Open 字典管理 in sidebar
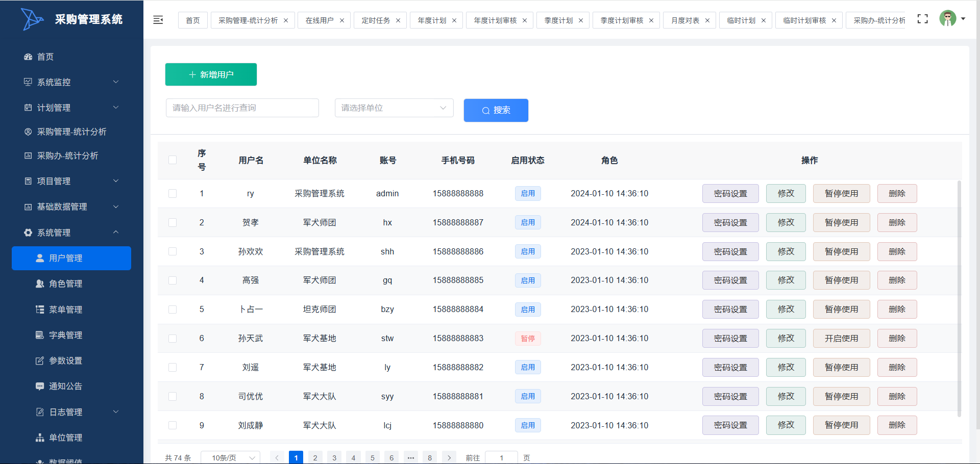The height and width of the screenshot is (464, 980). click(x=71, y=335)
